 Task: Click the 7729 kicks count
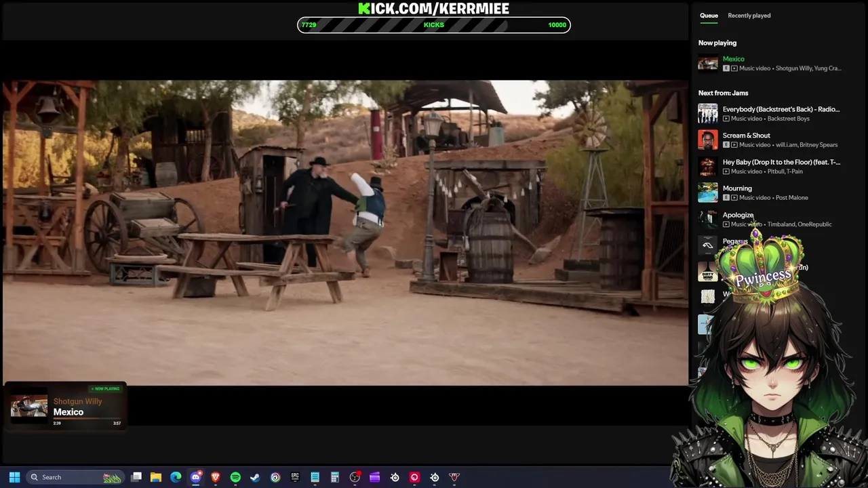tap(309, 25)
